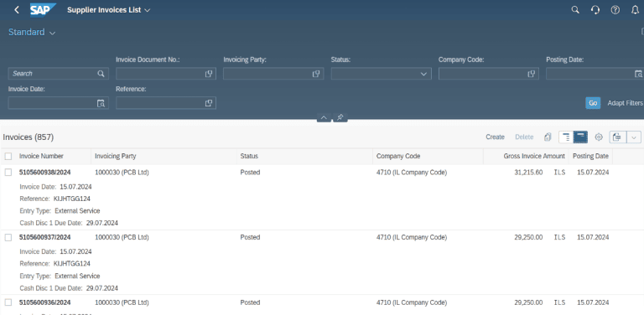Tick the checkbox for invoice 5105600937/2024
Image resolution: width=644 pixels, height=315 pixels.
click(x=8, y=237)
